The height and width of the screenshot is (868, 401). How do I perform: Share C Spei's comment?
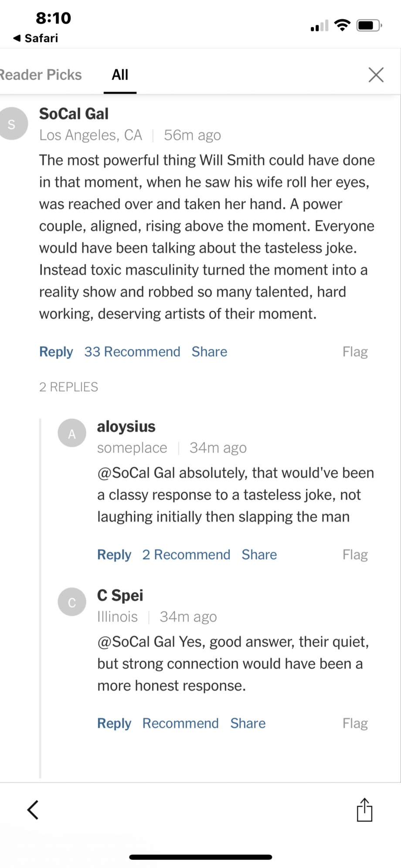248,723
